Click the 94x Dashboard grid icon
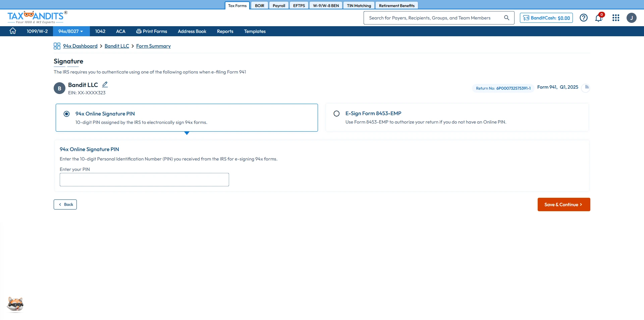 57,46
